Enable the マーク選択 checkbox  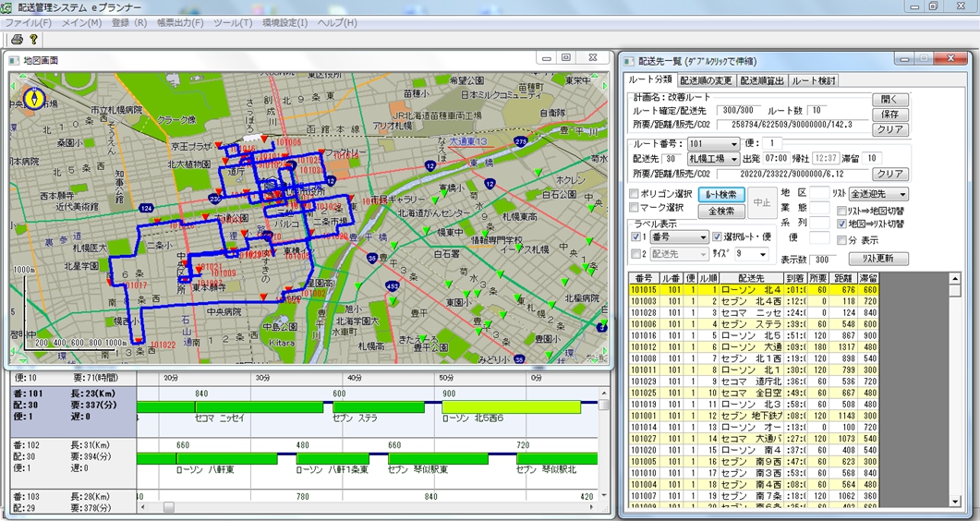pos(634,207)
